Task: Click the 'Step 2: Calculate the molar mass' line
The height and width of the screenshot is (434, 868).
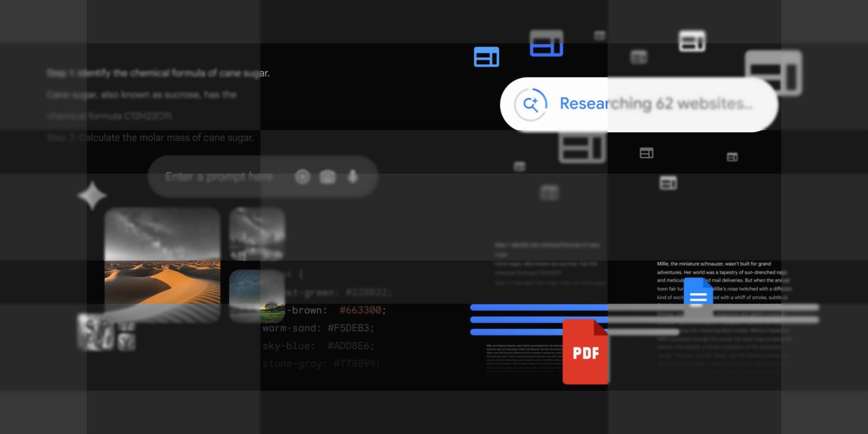Action: [x=150, y=138]
